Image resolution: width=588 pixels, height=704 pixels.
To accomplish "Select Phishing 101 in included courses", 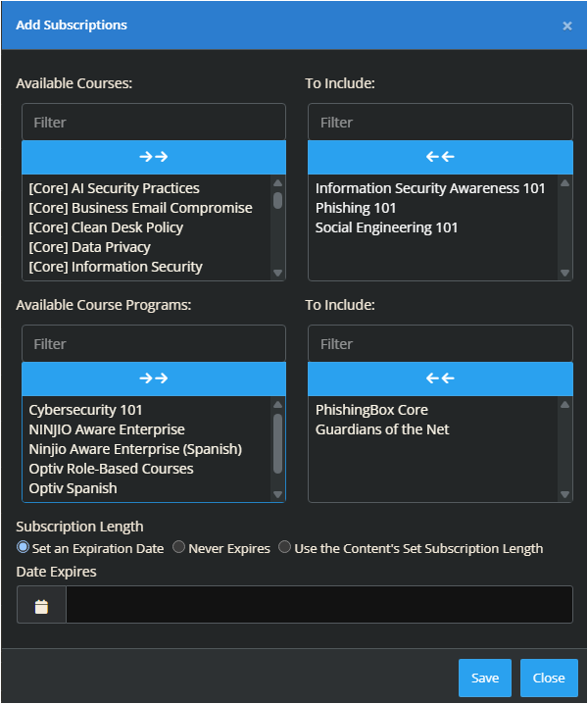I will (356, 208).
